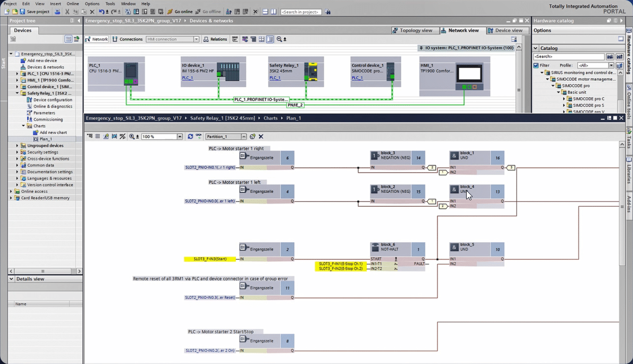The height and width of the screenshot is (364, 633).
Task: Toggle Network mode in network view
Action: (97, 39)
